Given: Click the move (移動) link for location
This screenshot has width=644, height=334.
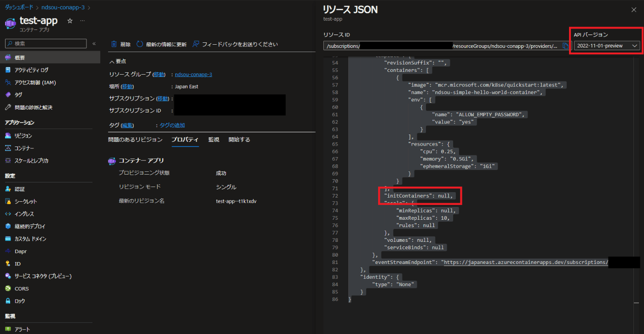Looking at the screenshot, I should tap(127, 87).
